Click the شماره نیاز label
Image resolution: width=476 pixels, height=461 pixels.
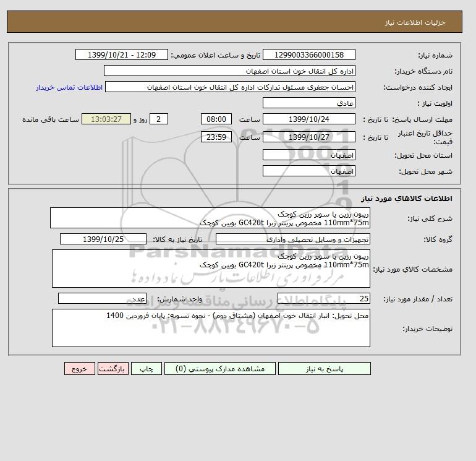435,55
